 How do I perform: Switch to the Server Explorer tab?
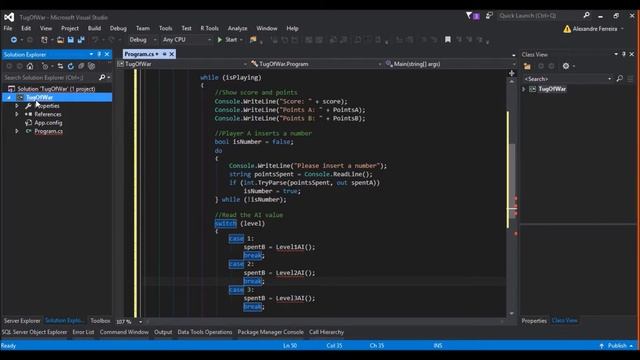click(22, 320)
